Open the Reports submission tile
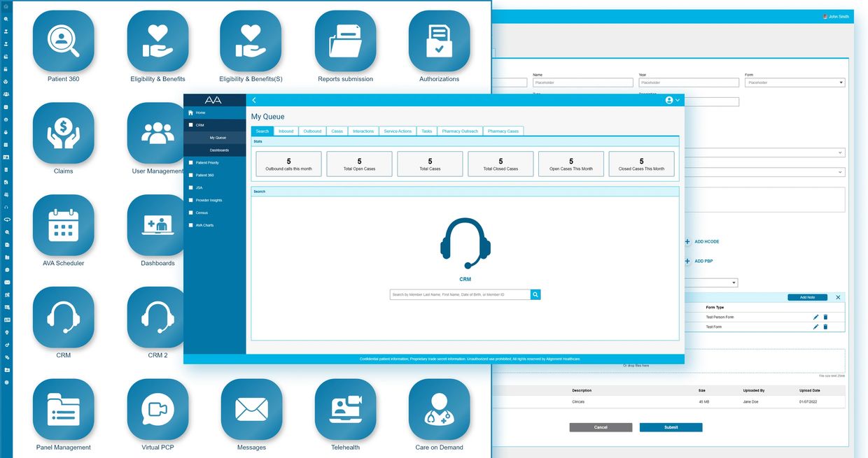This screenshot has width=868, height=458. click(x=345, y=41)
